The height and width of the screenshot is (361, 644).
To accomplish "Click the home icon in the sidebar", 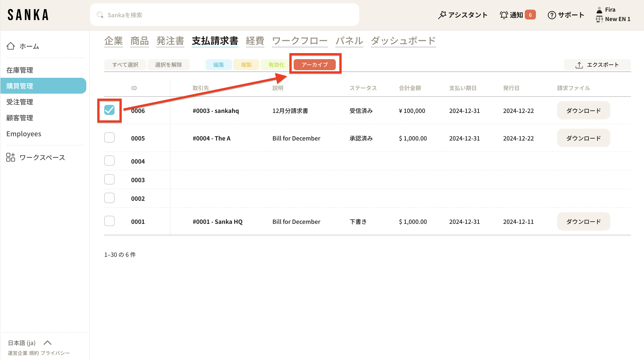I will [x=11, y=46].
